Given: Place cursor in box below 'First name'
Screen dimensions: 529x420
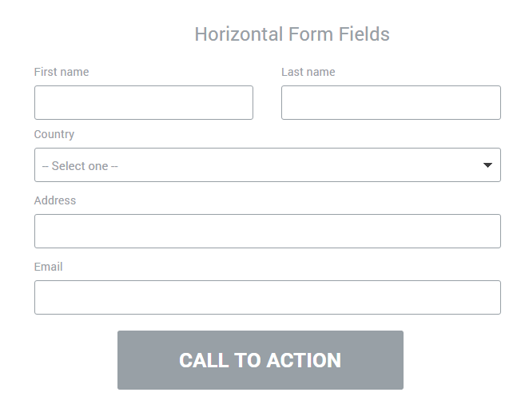Looking at the screenshot, I should (x=144, y=103).
